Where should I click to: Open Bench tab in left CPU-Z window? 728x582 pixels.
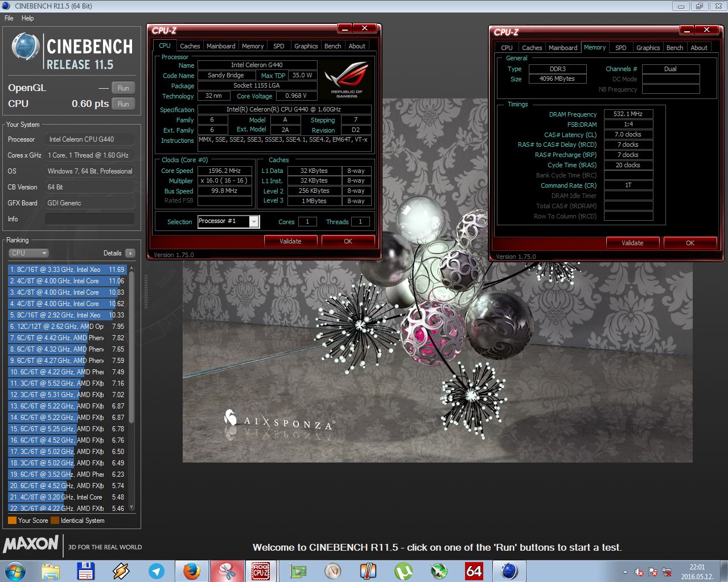[x=333, y=46]
